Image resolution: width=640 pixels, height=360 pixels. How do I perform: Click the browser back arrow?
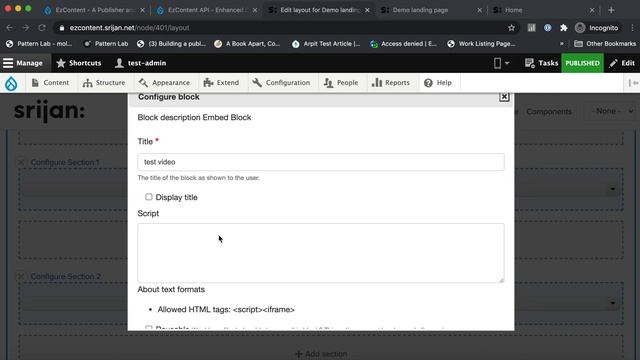(9, 28)
